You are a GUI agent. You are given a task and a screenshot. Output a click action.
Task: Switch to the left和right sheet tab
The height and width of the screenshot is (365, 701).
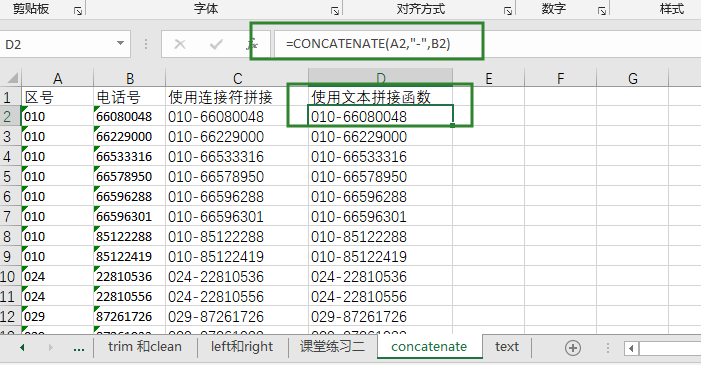pos(242,347)
